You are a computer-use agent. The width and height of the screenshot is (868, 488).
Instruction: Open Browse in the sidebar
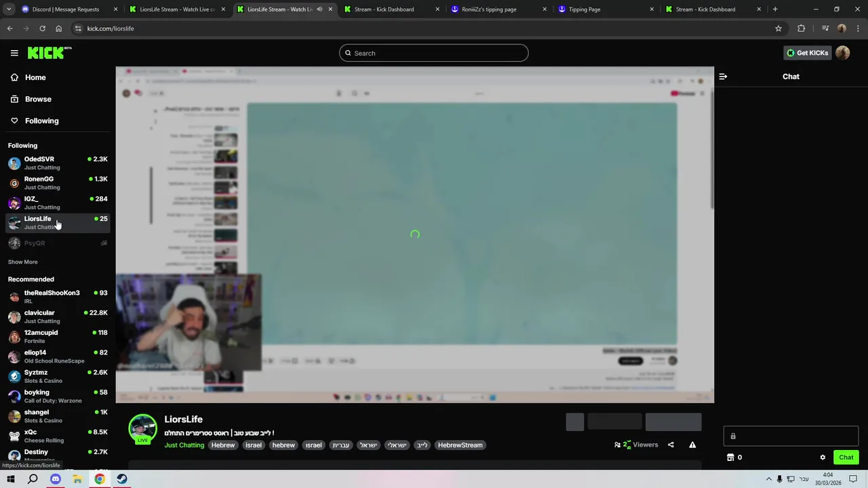tap(38, 99)
